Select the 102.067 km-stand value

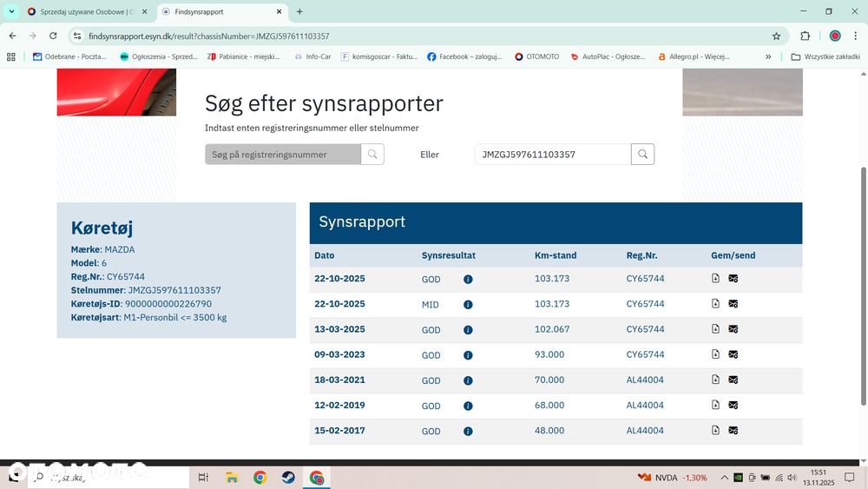pyautogui.click(x=552, y=329)
